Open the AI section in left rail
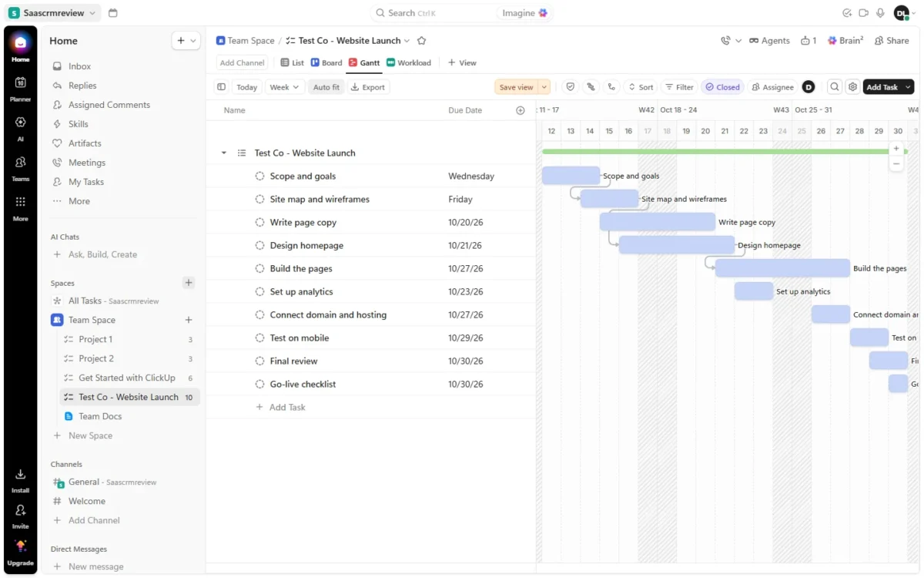The image size is (924, 578). 20,127
